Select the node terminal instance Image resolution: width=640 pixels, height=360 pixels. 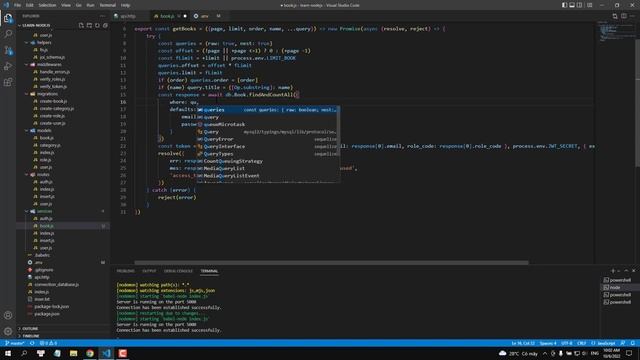click(x=617, y=287)
